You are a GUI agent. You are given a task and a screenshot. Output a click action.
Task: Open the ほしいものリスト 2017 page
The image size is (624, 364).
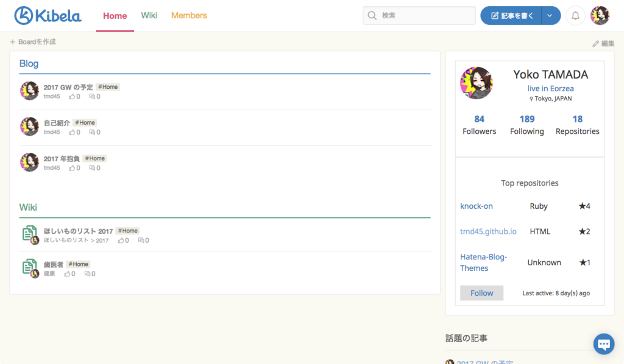pos(78,231)
